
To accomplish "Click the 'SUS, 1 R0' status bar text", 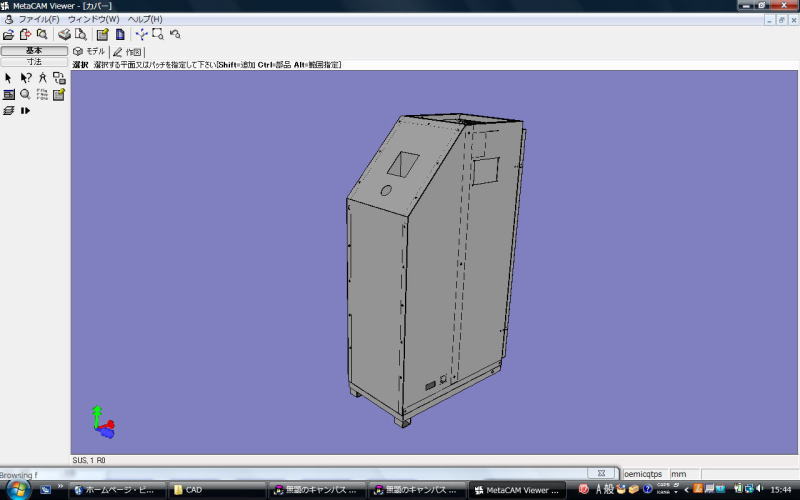I will tap(89, 460).
